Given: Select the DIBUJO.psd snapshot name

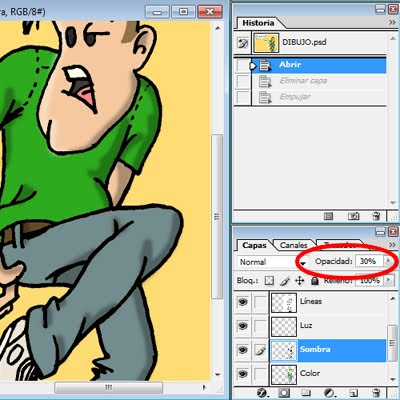Looking at the screenshot, I should pyautogui.click(x=304, y=42).
